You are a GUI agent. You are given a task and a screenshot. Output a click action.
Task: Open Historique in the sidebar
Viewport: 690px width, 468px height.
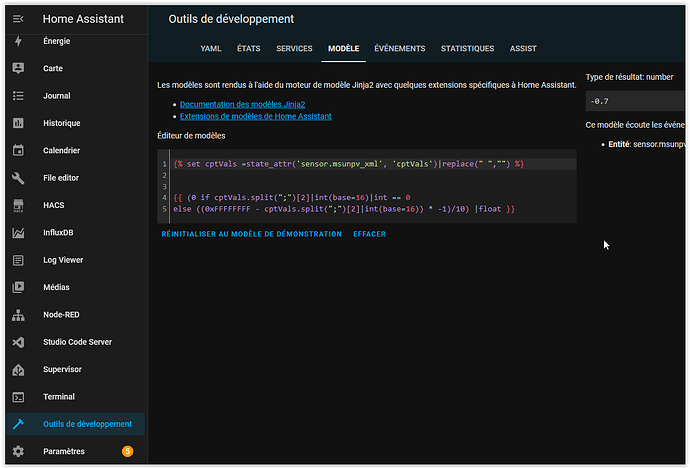pos(62,123)
